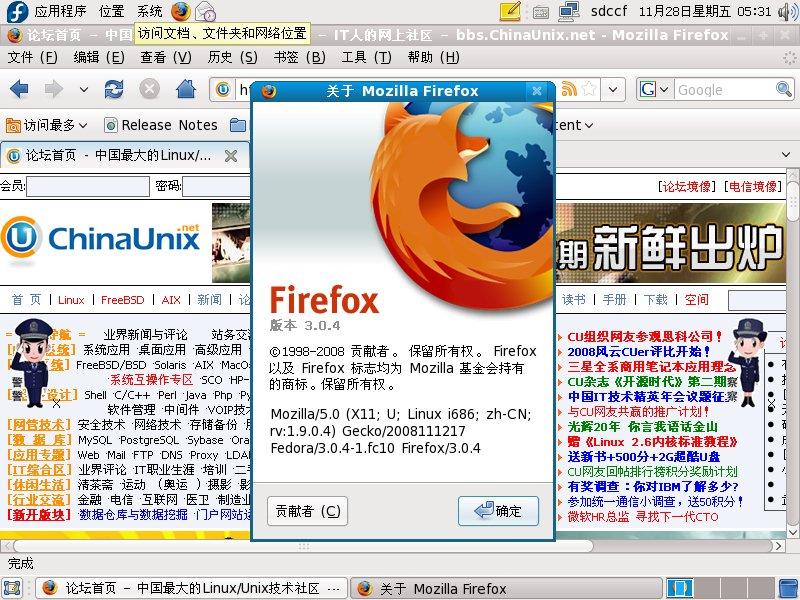Image resolution: width=800 pixels, height=600 pixels.
Task: Go to the Home page icon
Action: click(186, 89)
